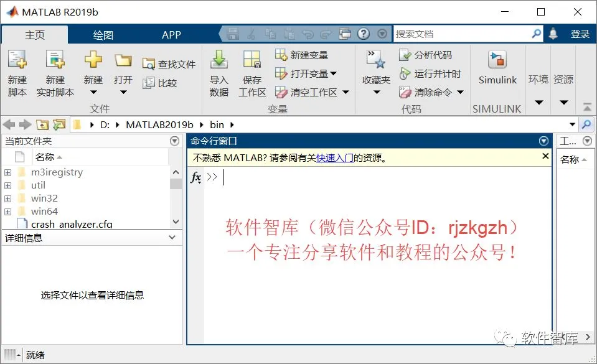The height and width of the screenshot is (364, 597).
Task: Open the 环境 section dropdown
Action: (538, 102)
